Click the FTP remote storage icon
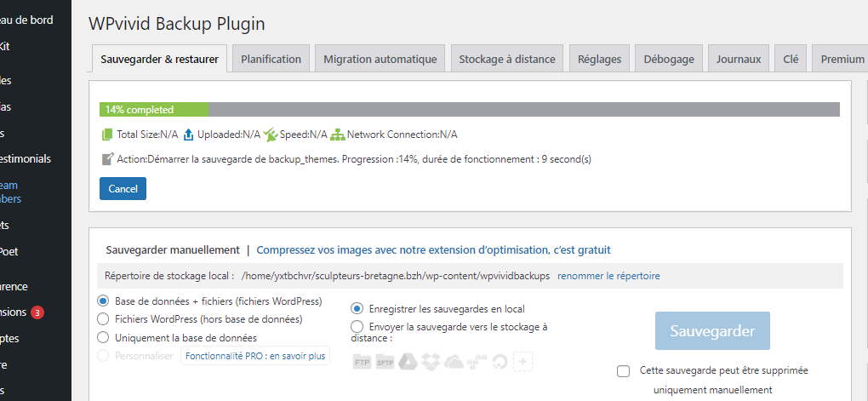 tap(362, 362)
